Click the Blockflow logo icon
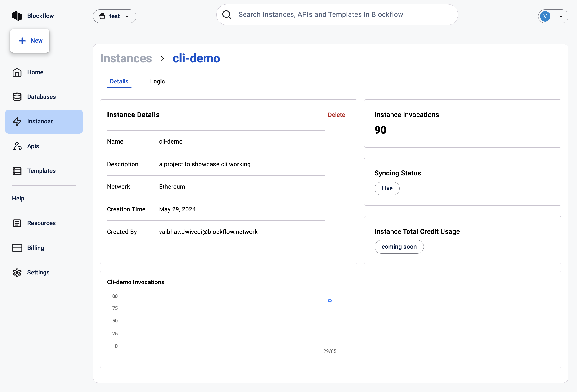This screenshot has width=577, height=392. pos(17,16)
